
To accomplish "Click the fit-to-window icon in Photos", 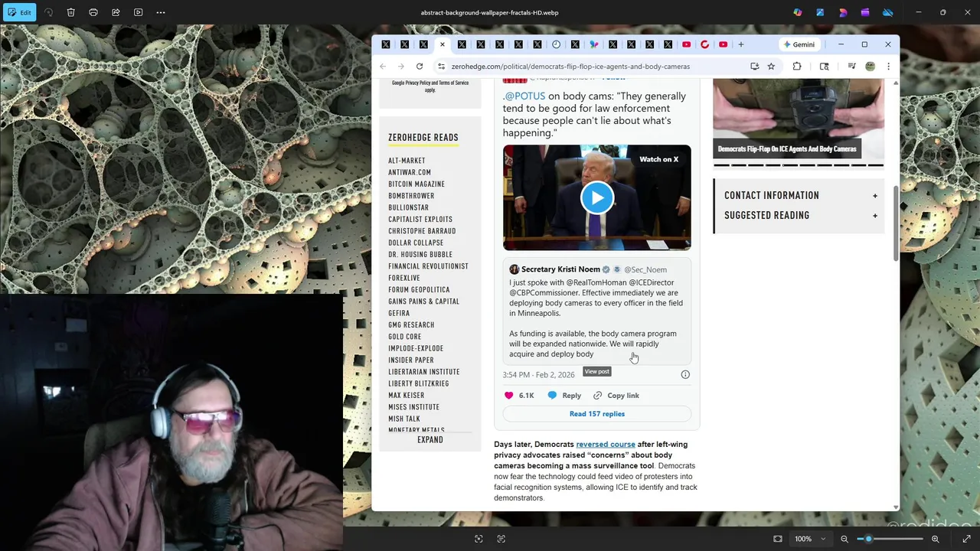I will tap(778, 539).
